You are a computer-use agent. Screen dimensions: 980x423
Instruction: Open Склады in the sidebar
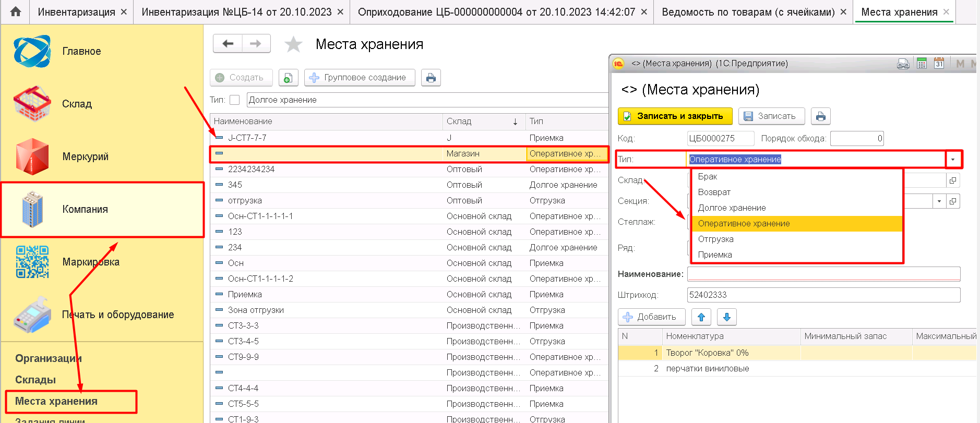point(35,380)
